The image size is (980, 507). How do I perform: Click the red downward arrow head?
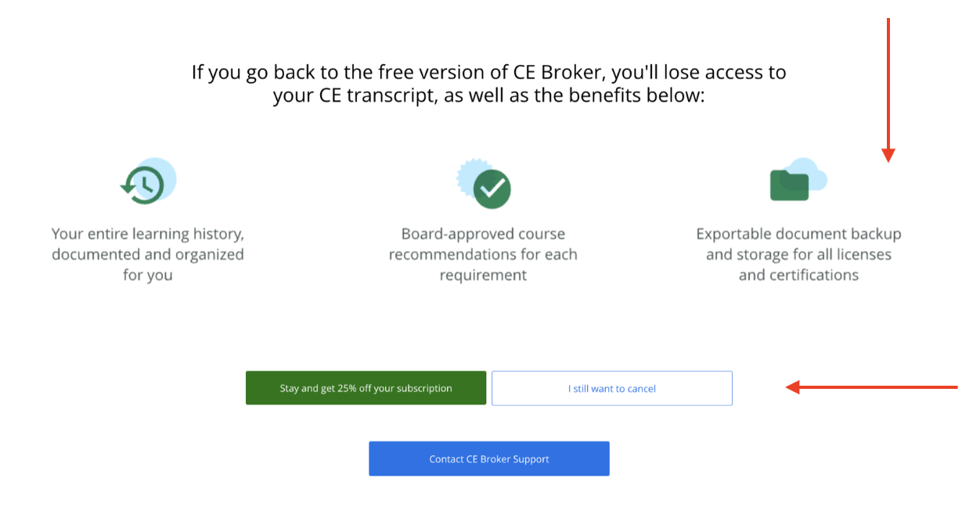tap(888, 155)
